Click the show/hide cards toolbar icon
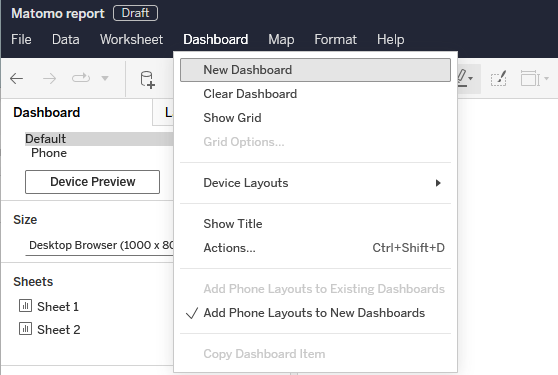Screen dimensions: 558x375 pos(530,78)
